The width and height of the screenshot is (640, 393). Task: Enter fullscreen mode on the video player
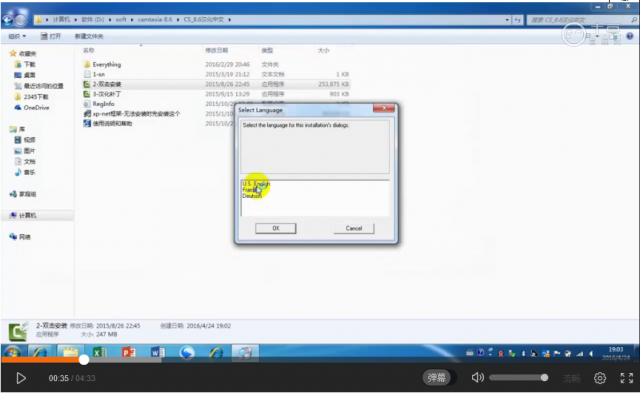(x=627, y=378)
